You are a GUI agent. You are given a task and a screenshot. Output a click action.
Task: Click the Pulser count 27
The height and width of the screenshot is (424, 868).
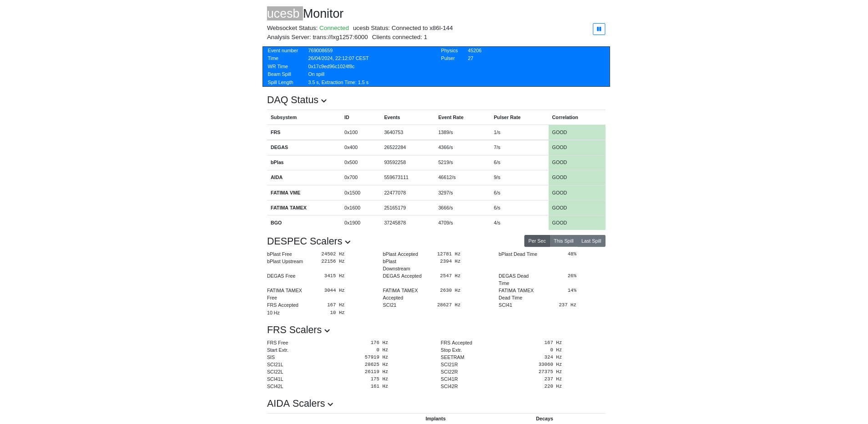coord(470,58)
